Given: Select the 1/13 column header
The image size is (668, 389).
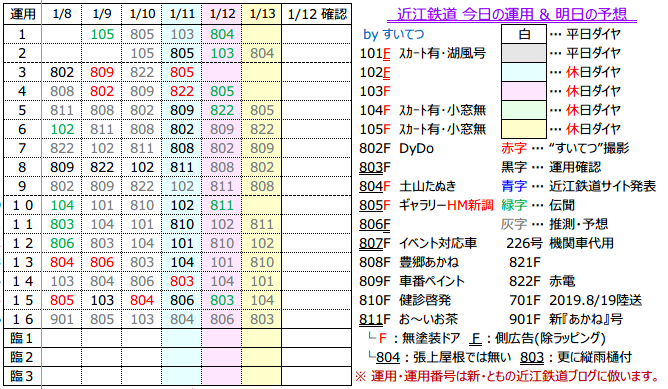Looking at the screenshot, I should pos(262,14).
